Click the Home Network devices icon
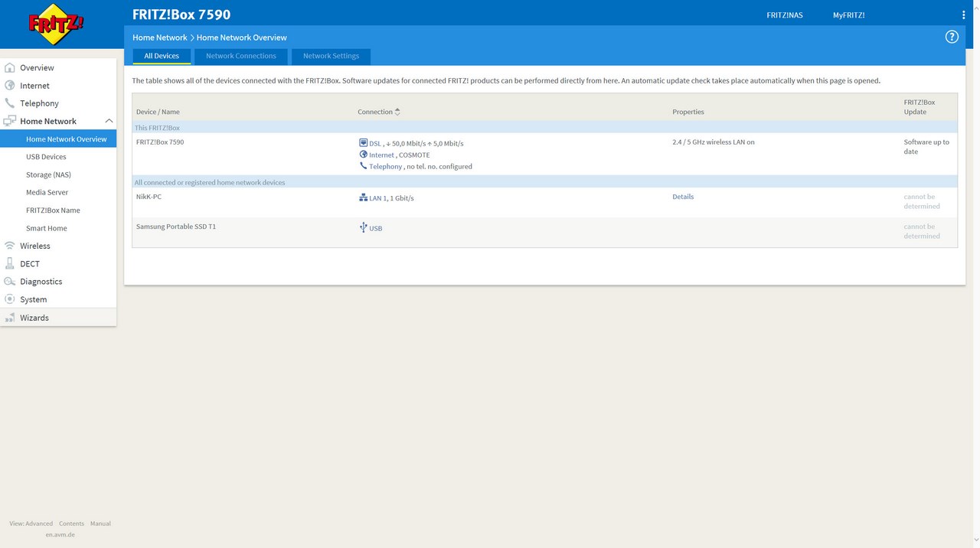This screenshot has width=980, height=548. (x=10, y=121)
